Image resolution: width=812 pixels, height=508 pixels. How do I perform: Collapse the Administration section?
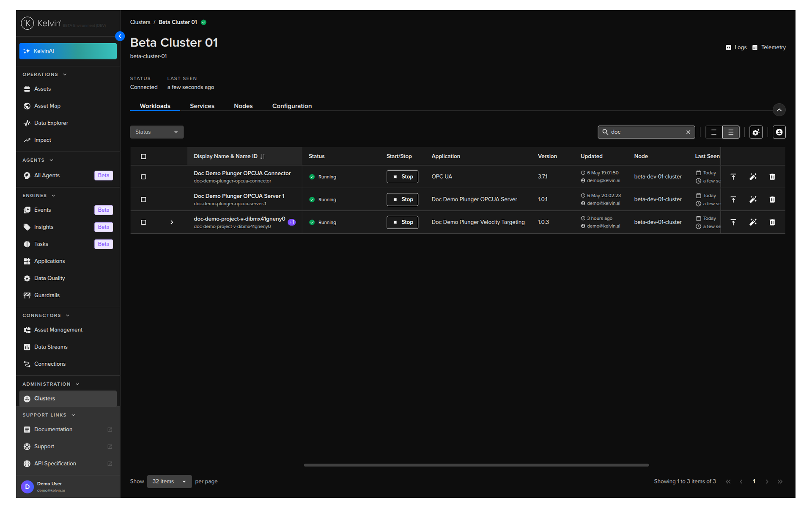click(77, 384)
